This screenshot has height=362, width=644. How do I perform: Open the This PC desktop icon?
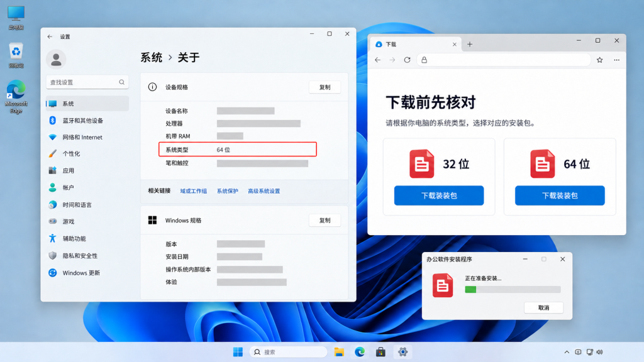tap(16, 17)
